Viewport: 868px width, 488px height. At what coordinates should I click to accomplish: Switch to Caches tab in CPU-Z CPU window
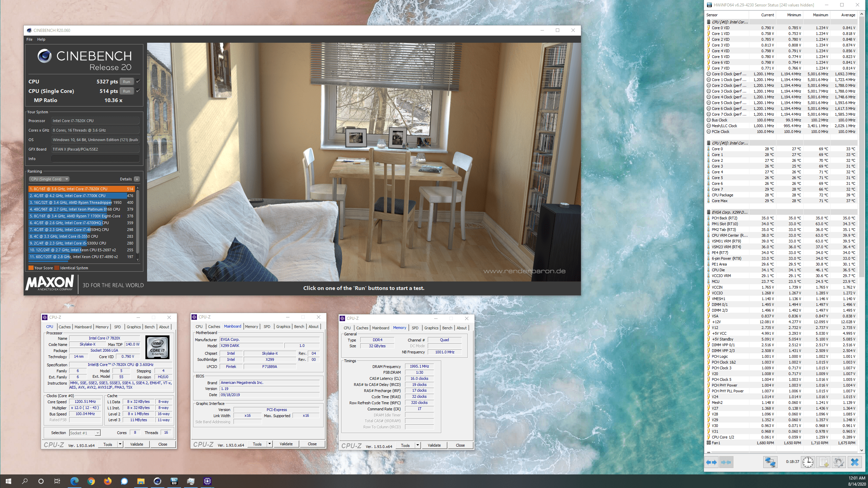point(64,327)
